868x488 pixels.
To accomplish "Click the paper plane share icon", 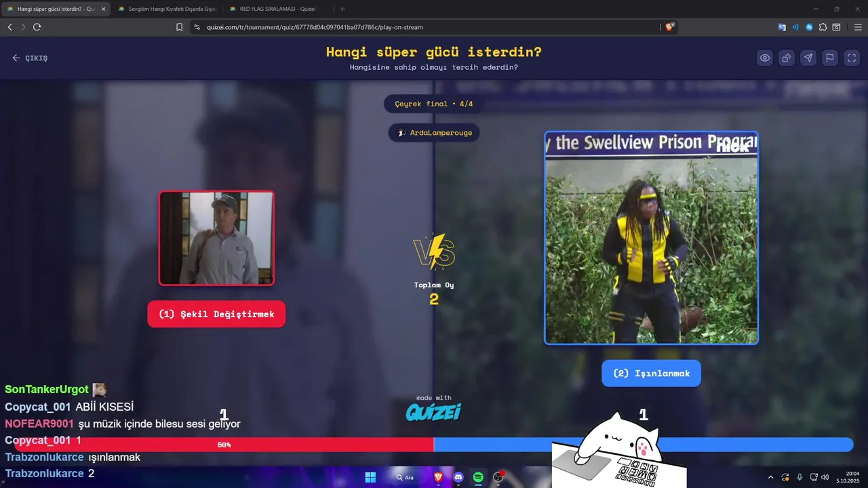I will coord(808,58).
